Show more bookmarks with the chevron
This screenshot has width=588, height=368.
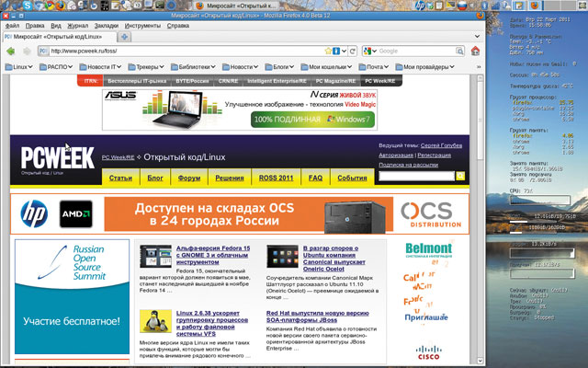(479, 67)
